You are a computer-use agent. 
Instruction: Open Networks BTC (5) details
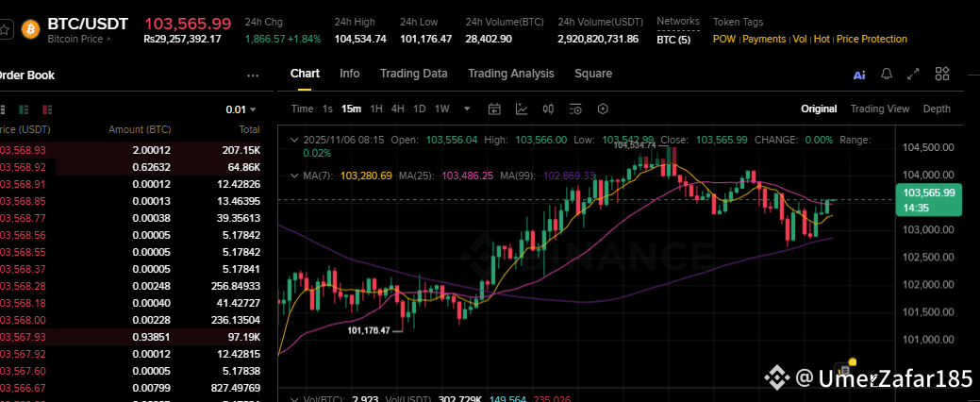[673, 40]
